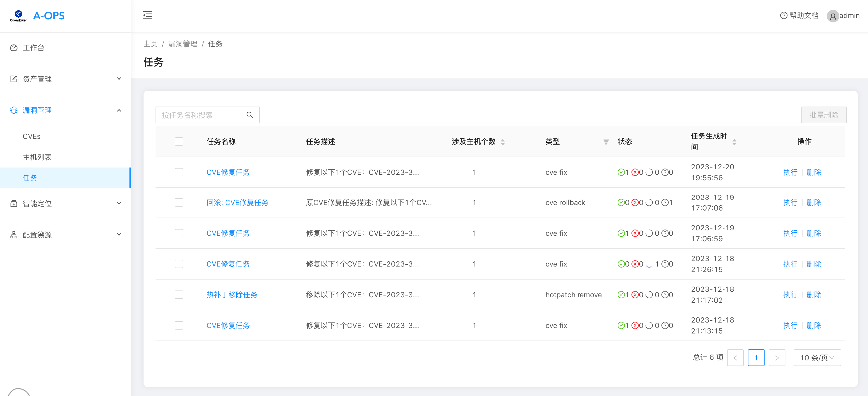
Task: Go to 主机列表 in the sidebar
Action: 37,157
